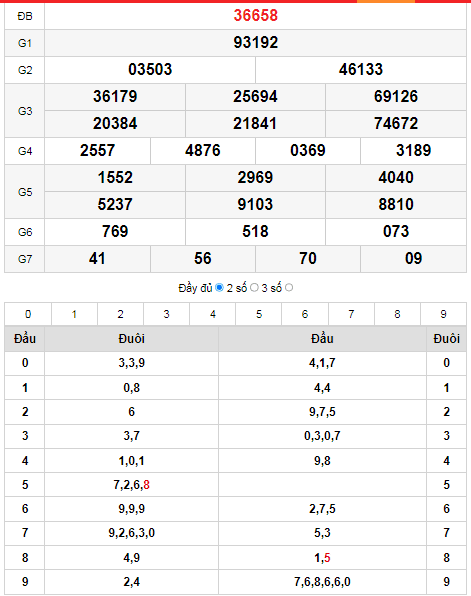Select digit 8 in the filter row

(x=397, y=314)
